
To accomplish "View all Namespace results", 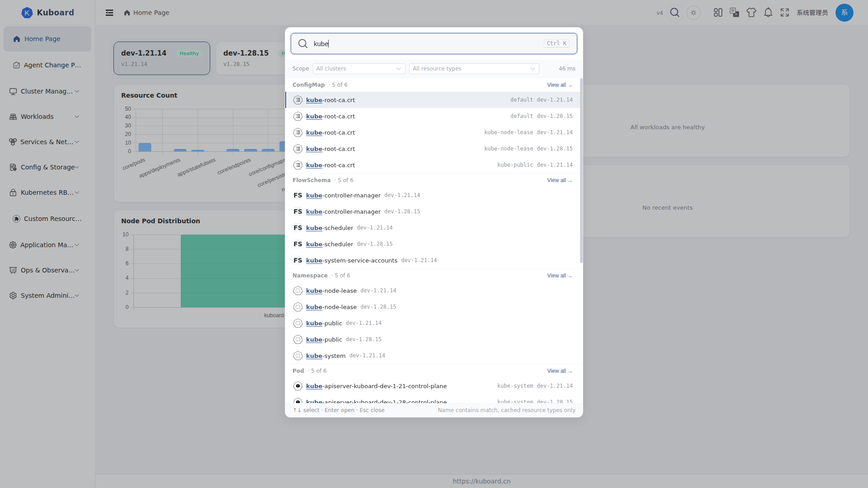I will tap(560, 276).
